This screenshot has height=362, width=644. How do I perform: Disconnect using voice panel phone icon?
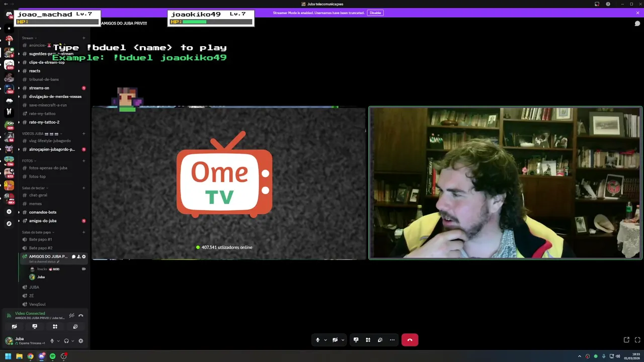pyautogui.click(x=80, y=315)
